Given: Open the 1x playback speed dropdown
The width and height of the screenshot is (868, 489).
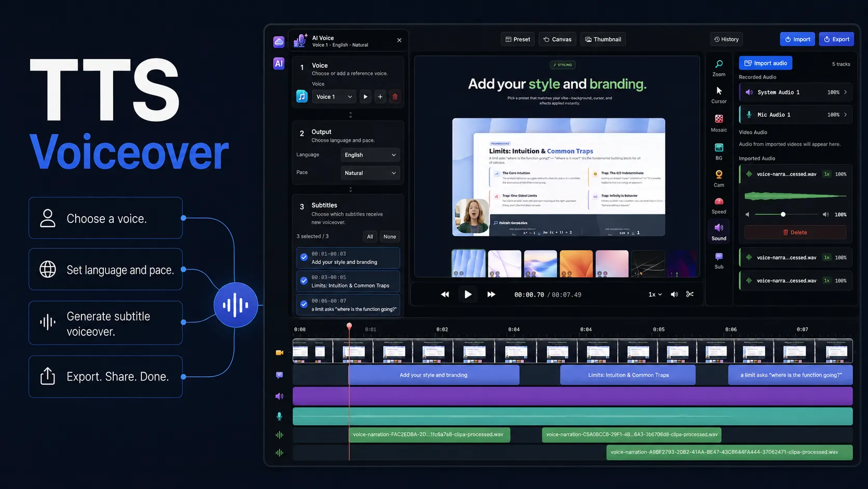Looking at the screenshot, I should click(655, 294).
